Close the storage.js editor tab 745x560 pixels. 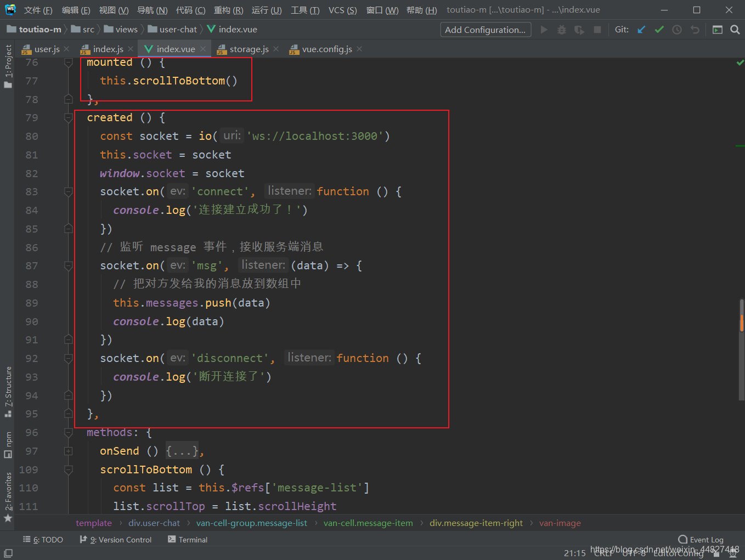275,49
